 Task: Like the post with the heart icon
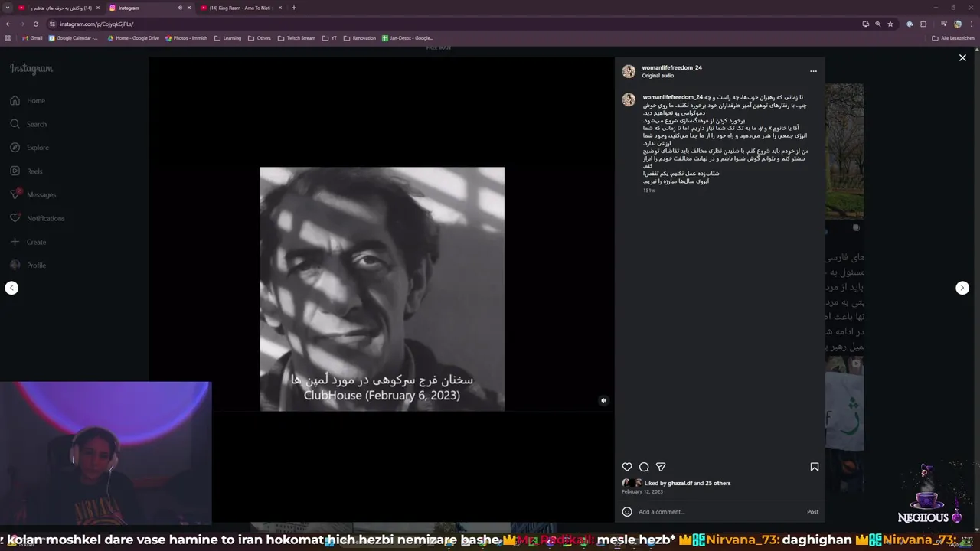pos(627,467)
